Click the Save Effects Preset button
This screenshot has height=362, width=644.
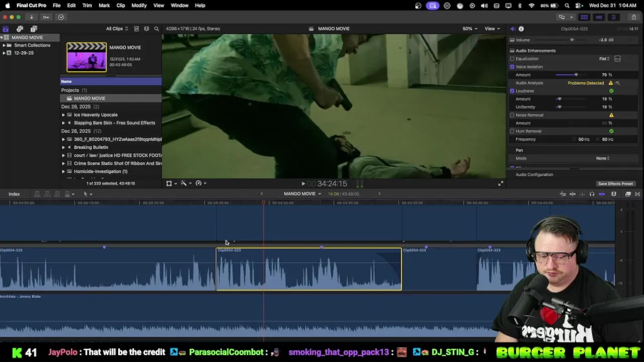615,184
